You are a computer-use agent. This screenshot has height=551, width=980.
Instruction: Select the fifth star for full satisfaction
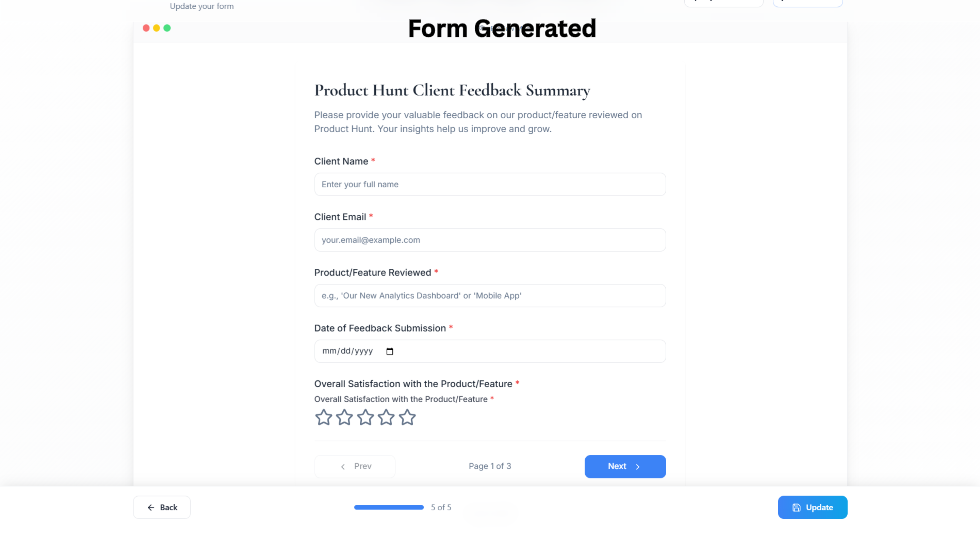pyautogui.click(x=407, y=417)
